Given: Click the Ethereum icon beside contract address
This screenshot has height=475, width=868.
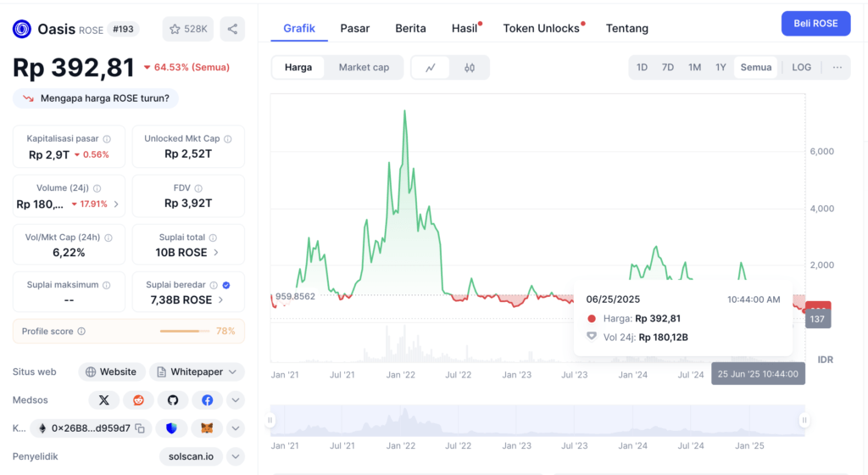Looking at the screenshot, I should pyautogui.click(x=42, y=428).
